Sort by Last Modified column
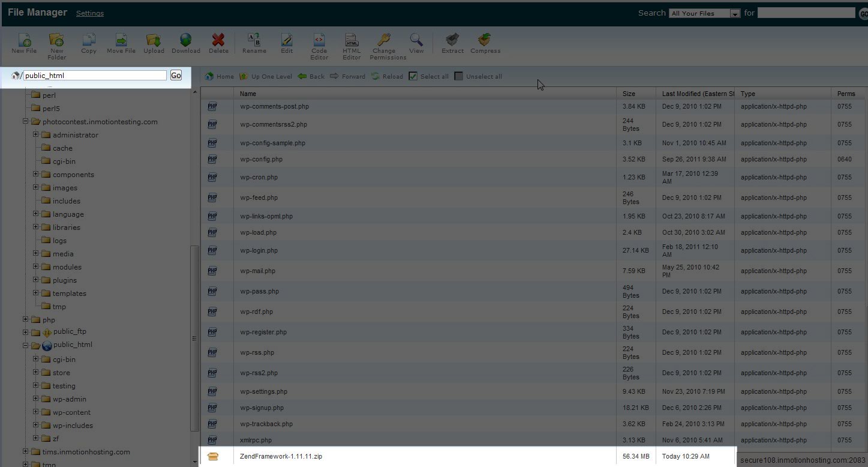The image size is (868, 467). (695, 94)
